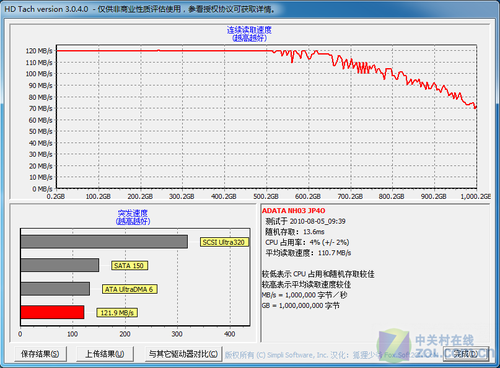500x368 pixels.
Task: Select the gray SCSI Ultra320 bar
Action: 104,242
